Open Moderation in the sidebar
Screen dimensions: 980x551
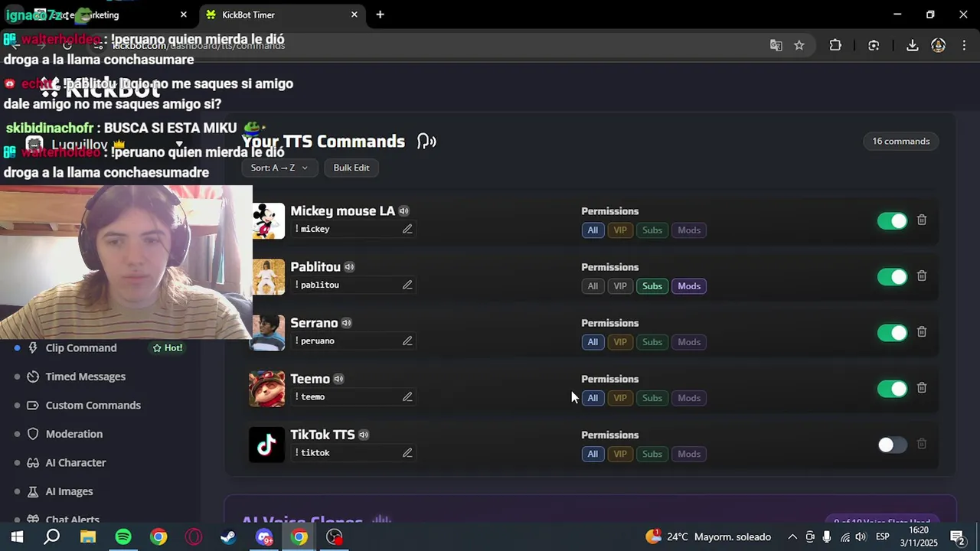tap(74, 434)
